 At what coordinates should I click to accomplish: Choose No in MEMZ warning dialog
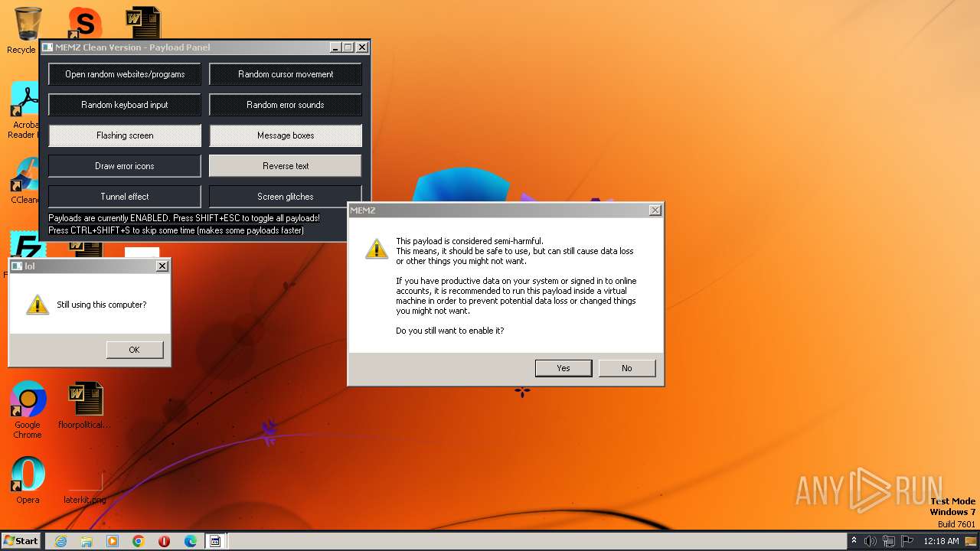pyautogui.click(x=627, y=368)
